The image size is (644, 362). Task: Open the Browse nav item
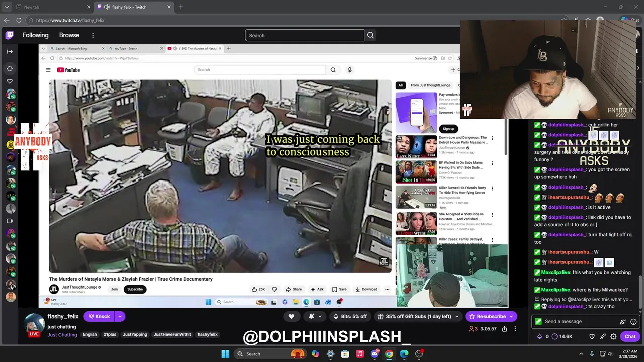pyautogui.click(x=69, y=35)
